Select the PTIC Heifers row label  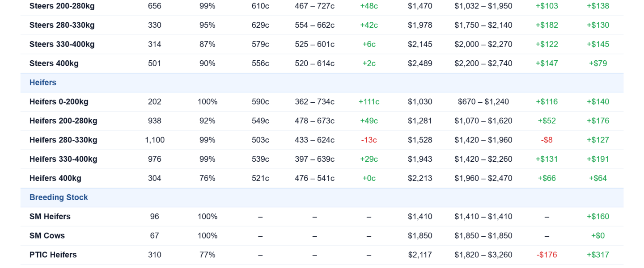click(x=53, y=255)
